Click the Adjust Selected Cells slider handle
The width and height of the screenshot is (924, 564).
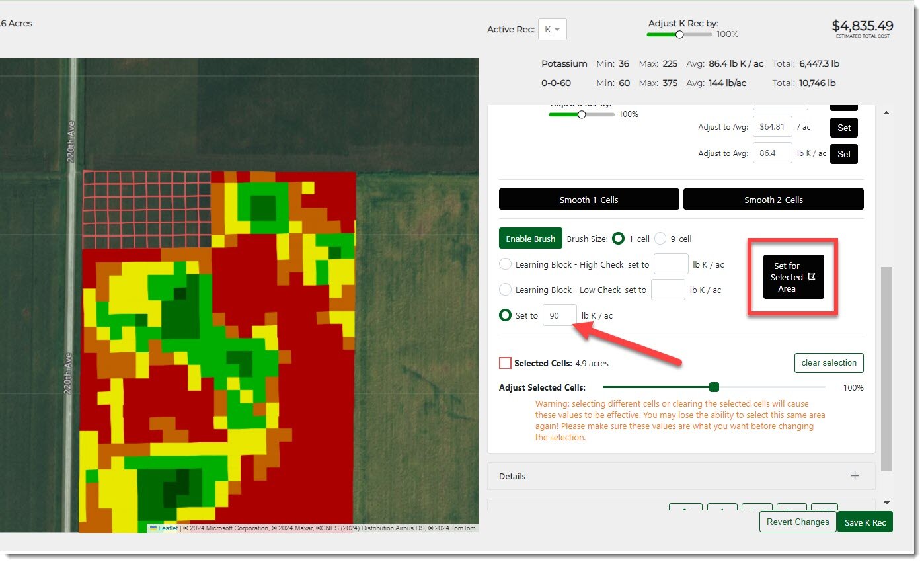[x=714, y=387]
